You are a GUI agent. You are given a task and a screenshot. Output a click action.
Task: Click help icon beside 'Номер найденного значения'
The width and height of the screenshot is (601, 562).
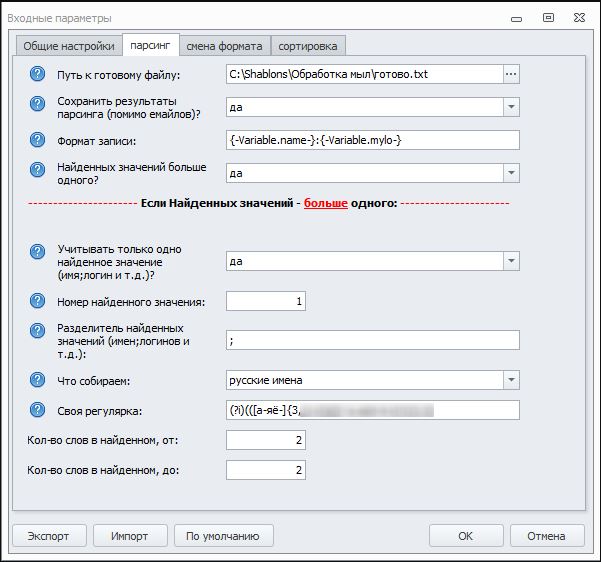coord(38,301)
